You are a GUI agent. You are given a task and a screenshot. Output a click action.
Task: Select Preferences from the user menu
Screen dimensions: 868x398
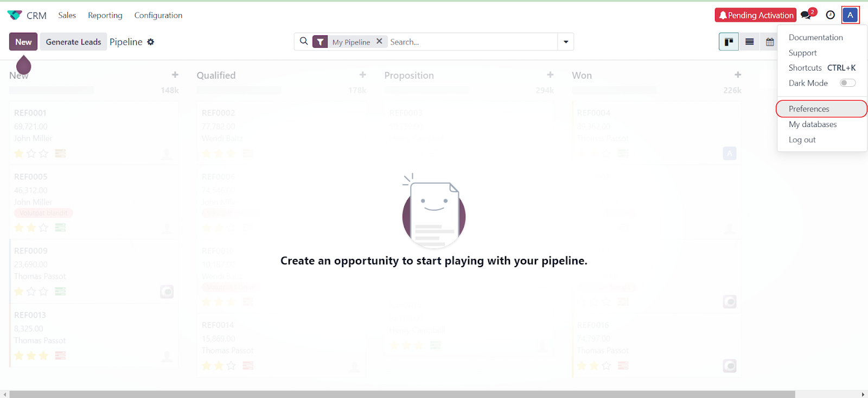(809, 109)
